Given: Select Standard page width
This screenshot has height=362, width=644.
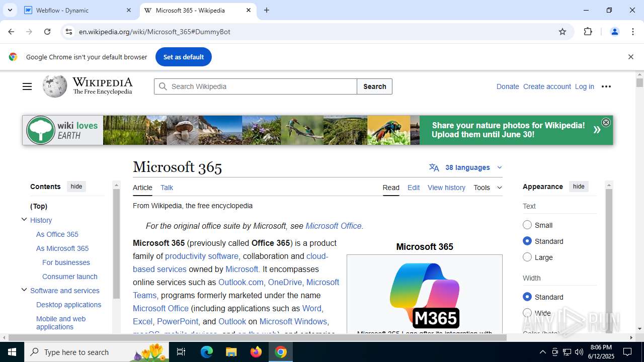Looking at the screenshot, I should (527, 297).
